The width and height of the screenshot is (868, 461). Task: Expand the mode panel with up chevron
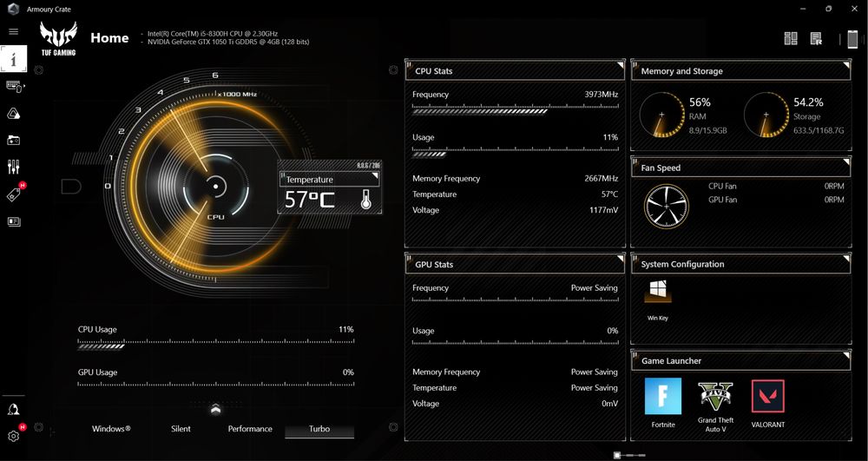point(216,410)
